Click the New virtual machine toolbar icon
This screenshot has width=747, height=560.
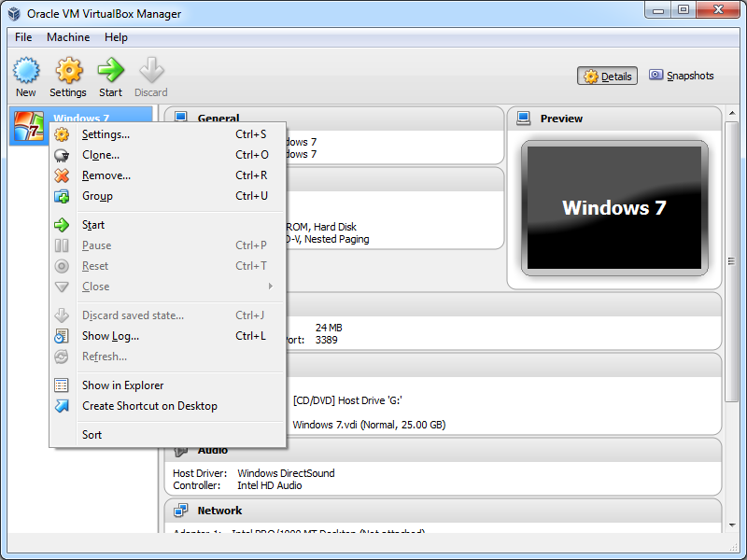pyautogui.click(x=26, y=73)
